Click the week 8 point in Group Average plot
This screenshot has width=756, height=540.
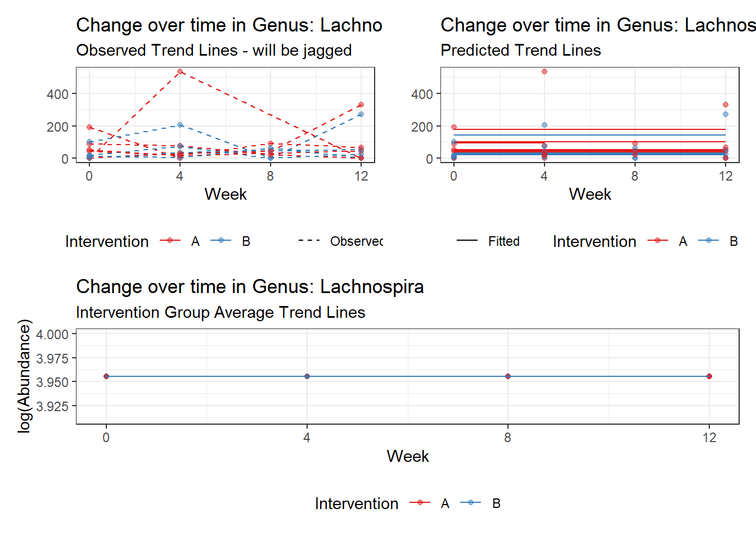coord(508,376)
